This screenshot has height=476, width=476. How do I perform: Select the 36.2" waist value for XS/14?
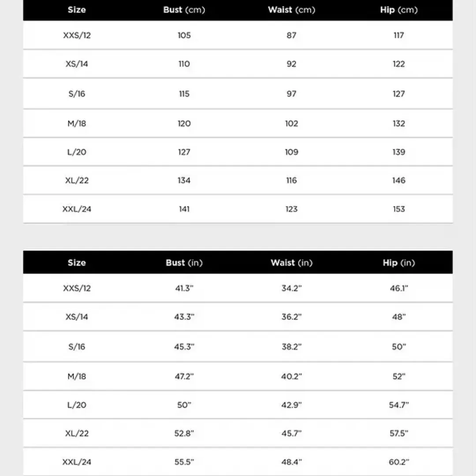tap(291, 317)
